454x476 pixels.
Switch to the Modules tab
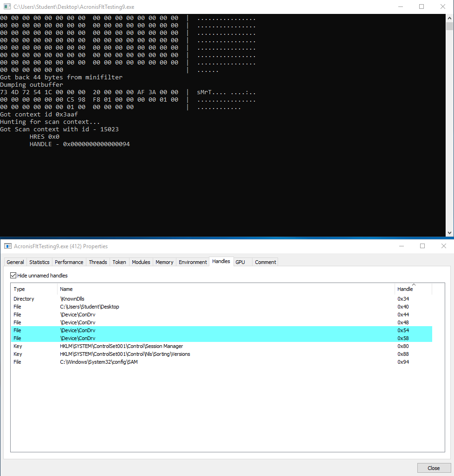click(x=141, y=262)
